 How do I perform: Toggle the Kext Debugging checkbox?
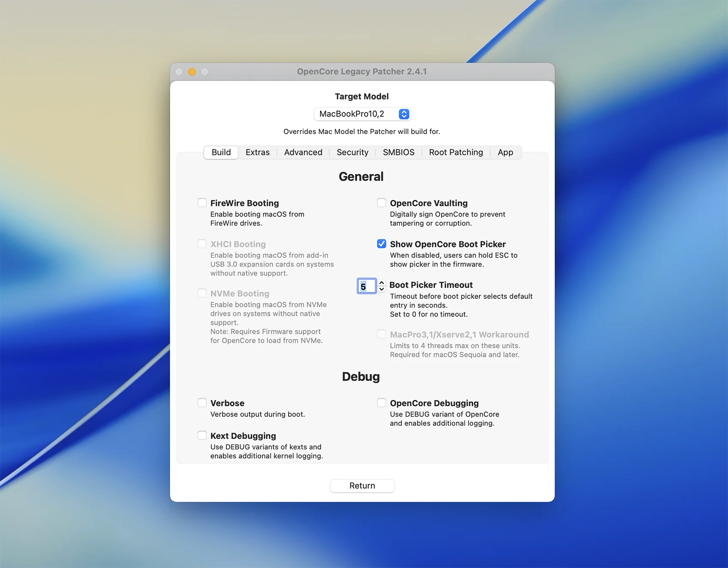(202, 435)
